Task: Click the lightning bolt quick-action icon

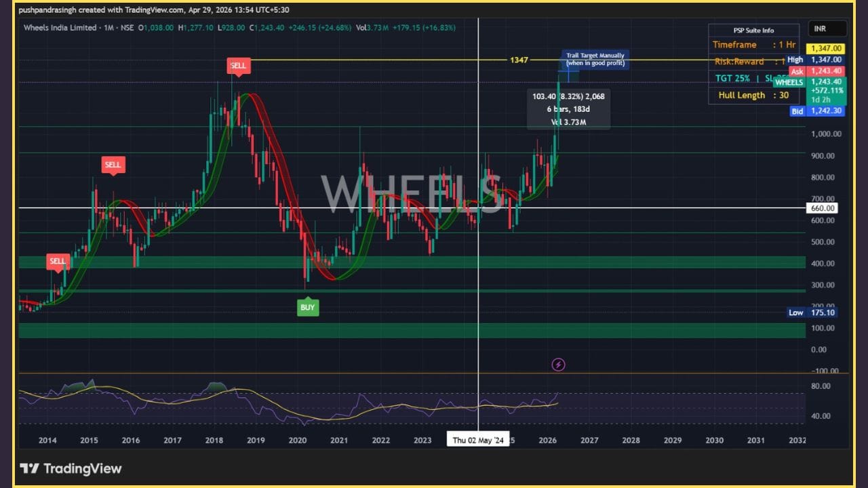Action: coord(558,365)
